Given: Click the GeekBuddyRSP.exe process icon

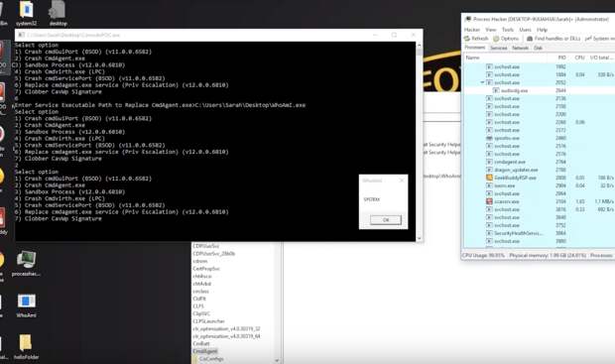Looking at the screenshot, I should point(489,178).
